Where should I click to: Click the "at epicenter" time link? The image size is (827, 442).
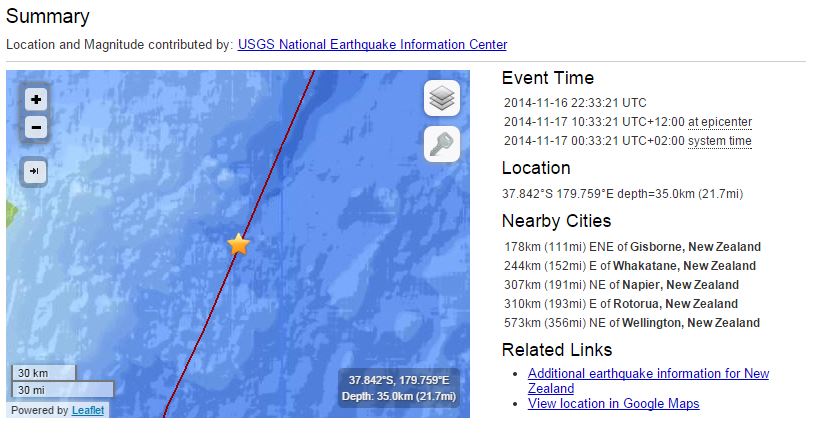pyautogui.click(x=720, y=122)
